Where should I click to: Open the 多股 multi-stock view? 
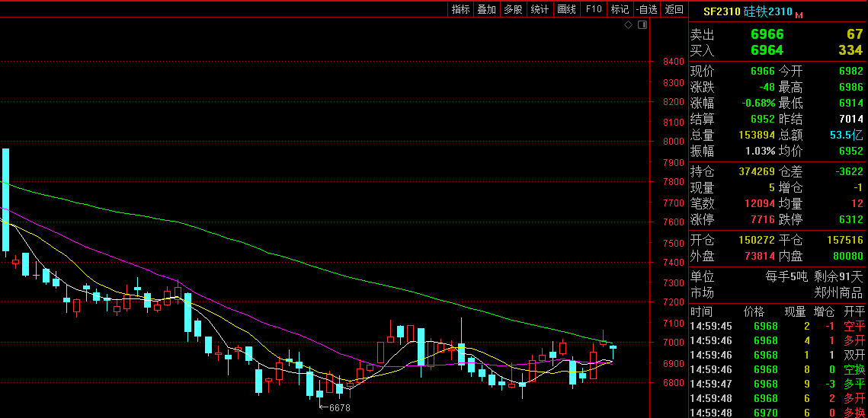pyautogui.click(x=513, y=9)
